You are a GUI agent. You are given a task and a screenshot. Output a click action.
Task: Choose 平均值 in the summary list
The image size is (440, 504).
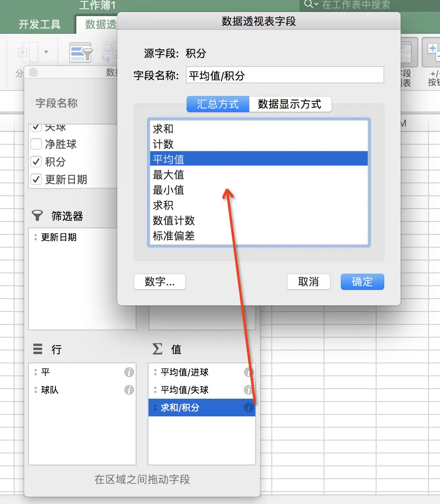(x=259, y=159)
